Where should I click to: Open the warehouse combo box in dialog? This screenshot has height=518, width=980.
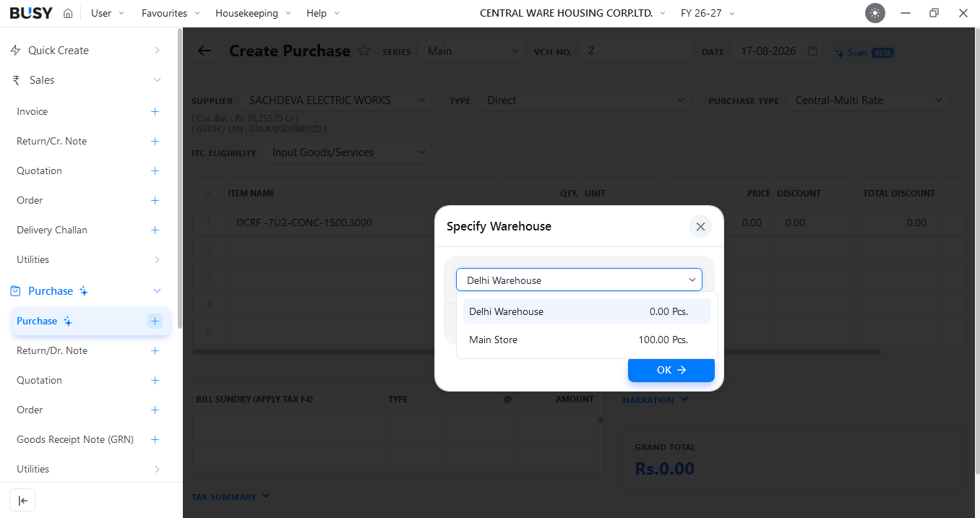pyautogui.click(x=579, y=280)
